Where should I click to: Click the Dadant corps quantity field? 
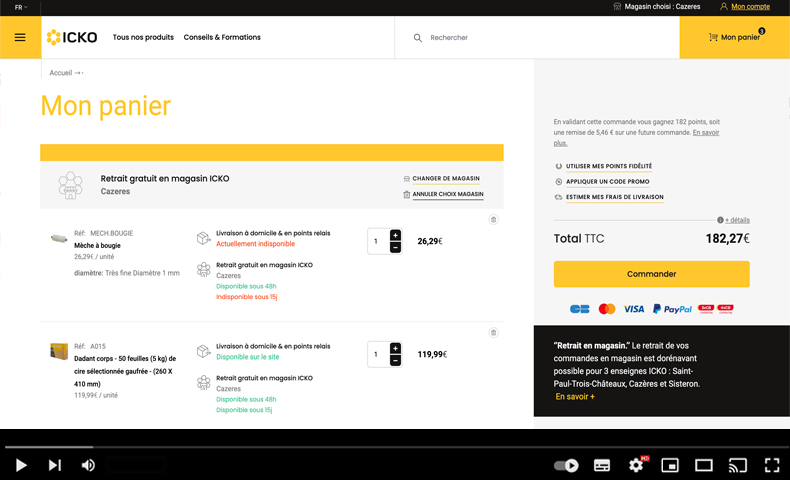pos(378,354)
